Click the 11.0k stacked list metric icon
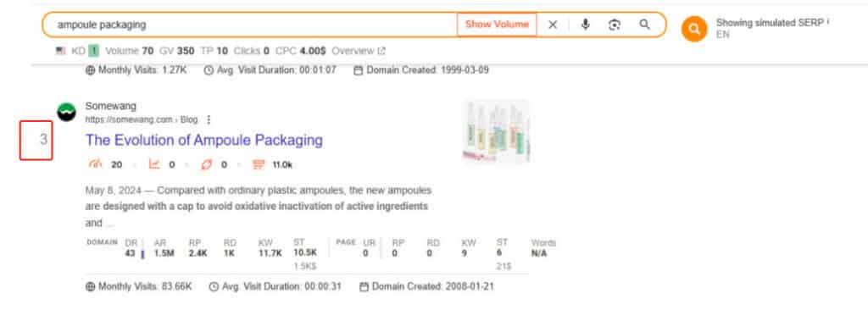The width and height of the screenshot is (868, 332). point(258,164)
